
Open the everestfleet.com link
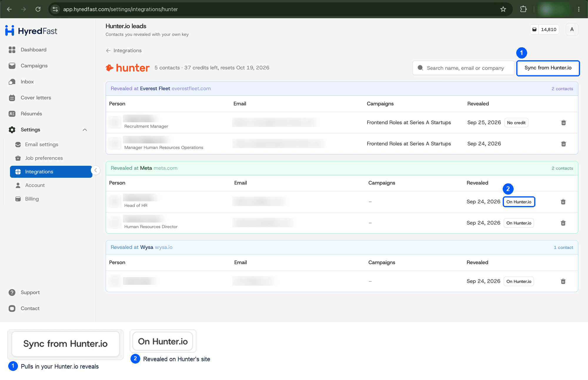[191, 88]
